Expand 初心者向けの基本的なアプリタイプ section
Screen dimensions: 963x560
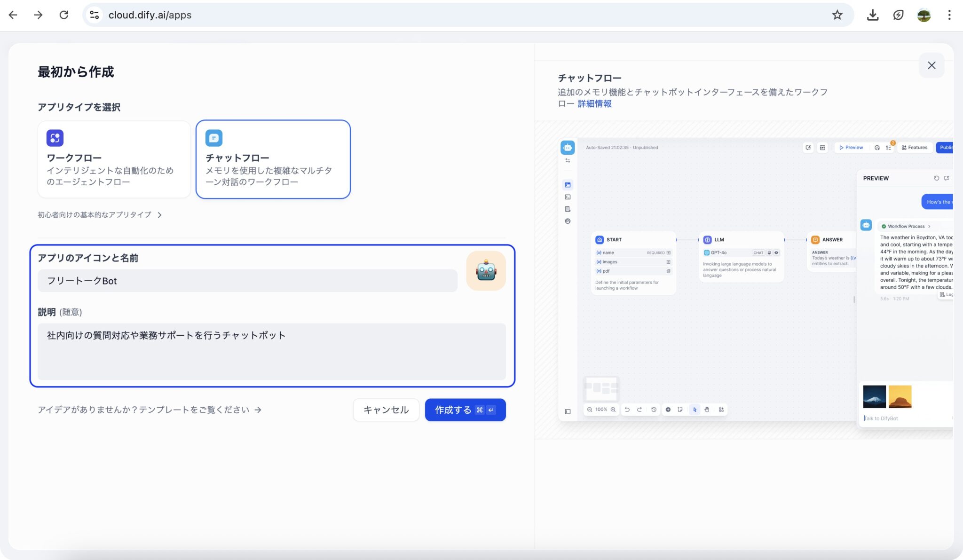(x=99, y=215)
